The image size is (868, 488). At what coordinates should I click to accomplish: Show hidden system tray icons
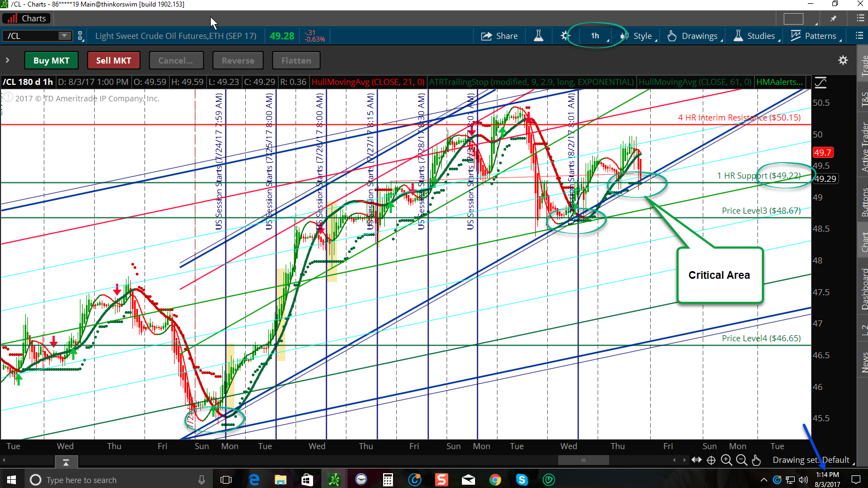tap(764, 480)
